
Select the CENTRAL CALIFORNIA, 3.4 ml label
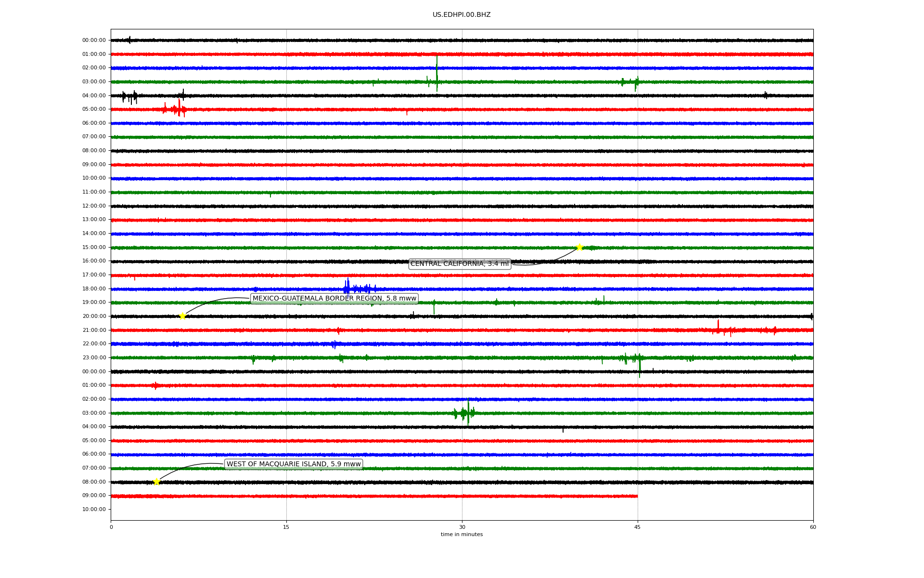(x=459, y=264)
